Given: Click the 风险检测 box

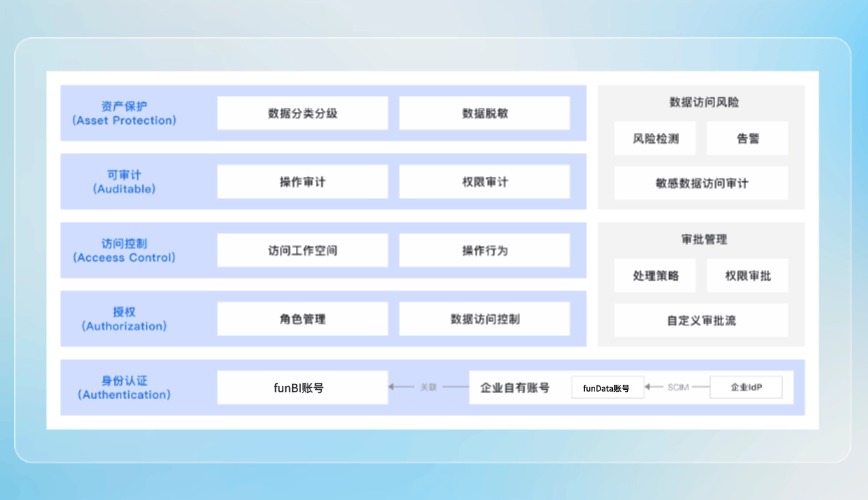Looking at the screenshot, I should tap(655, 138).
